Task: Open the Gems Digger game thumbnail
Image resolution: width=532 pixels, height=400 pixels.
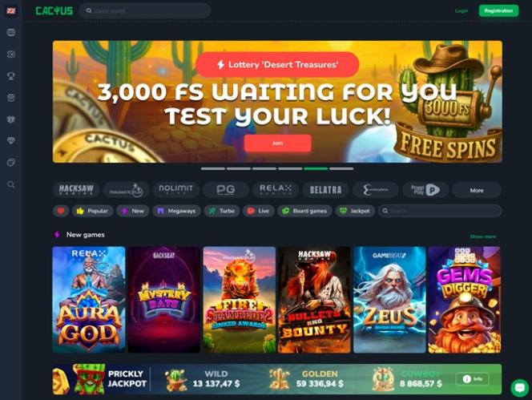Action: click(x=464, y=300)
